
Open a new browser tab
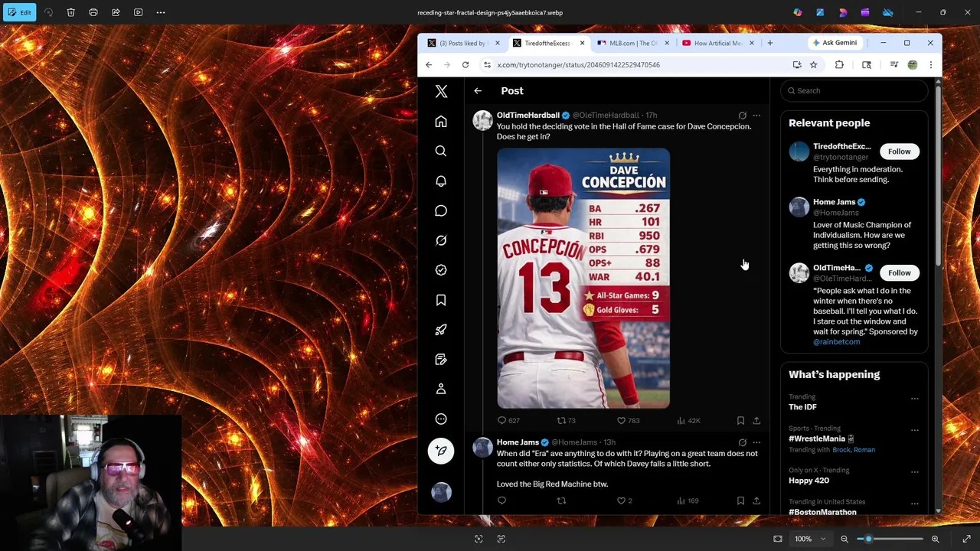770,43
